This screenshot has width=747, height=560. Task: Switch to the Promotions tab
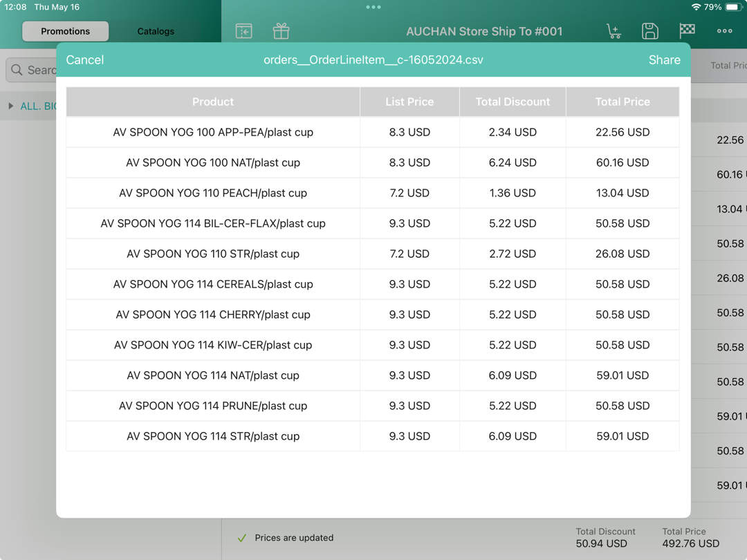tap(65, 31)
